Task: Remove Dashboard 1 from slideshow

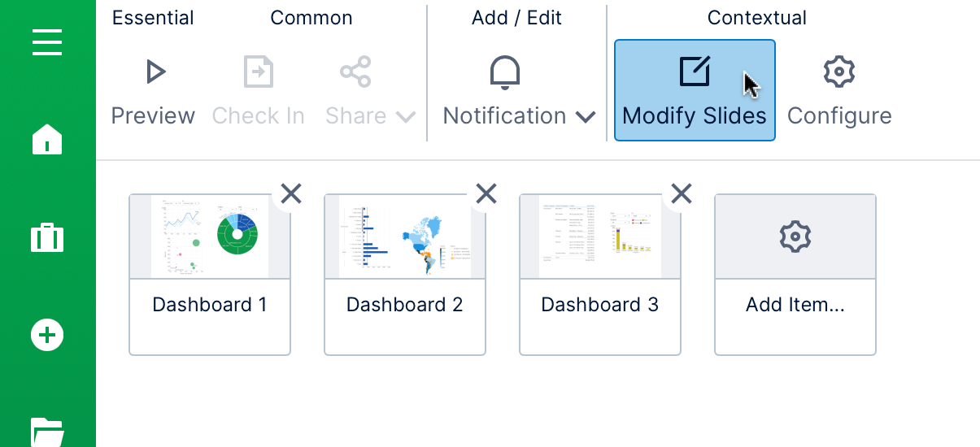Action: click(291, 193)
